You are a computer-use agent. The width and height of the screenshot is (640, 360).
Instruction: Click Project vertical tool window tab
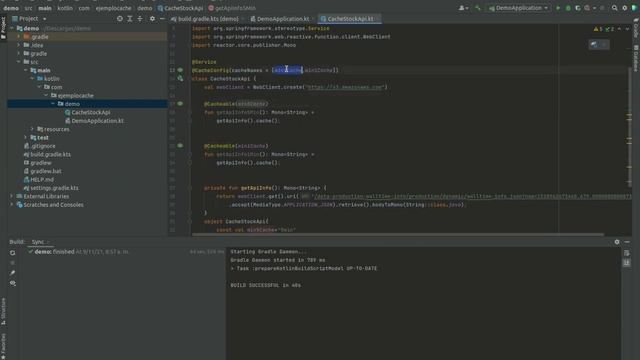click(x=3, y=28)
